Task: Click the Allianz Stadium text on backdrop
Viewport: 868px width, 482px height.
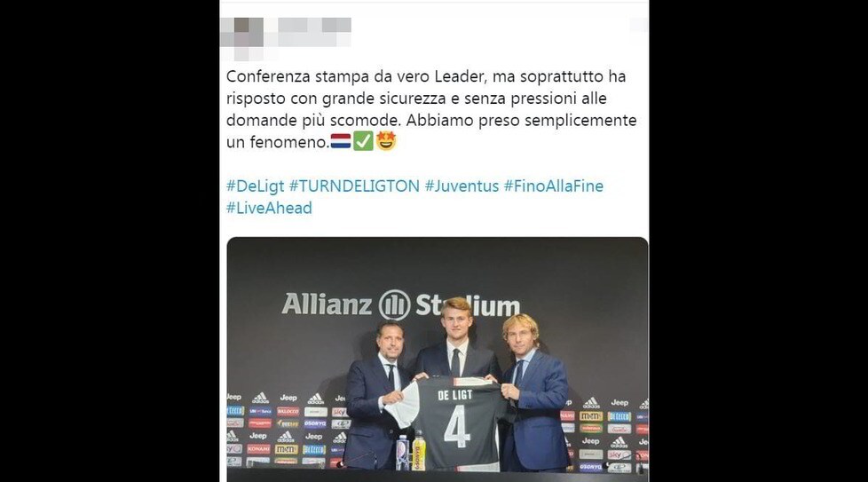Action: [401, 305]
